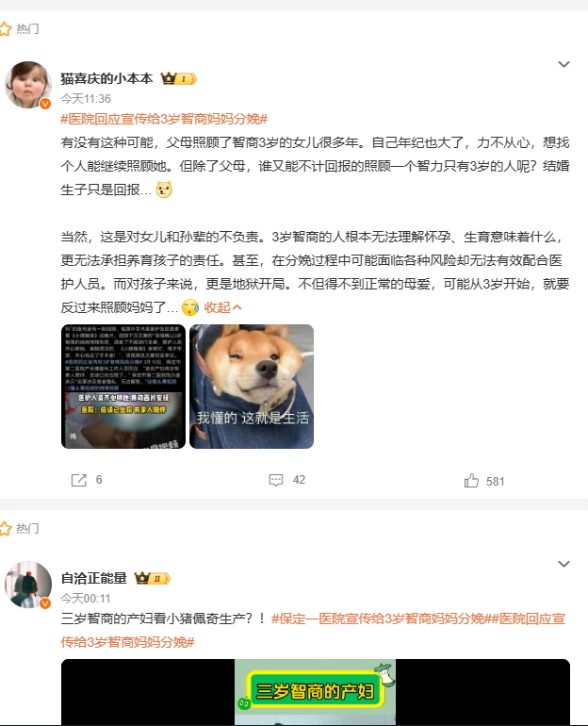Click the repost icon under first post
Image resolution: width=588 pixels, height=726 pixels.
(x=78, y=480)
